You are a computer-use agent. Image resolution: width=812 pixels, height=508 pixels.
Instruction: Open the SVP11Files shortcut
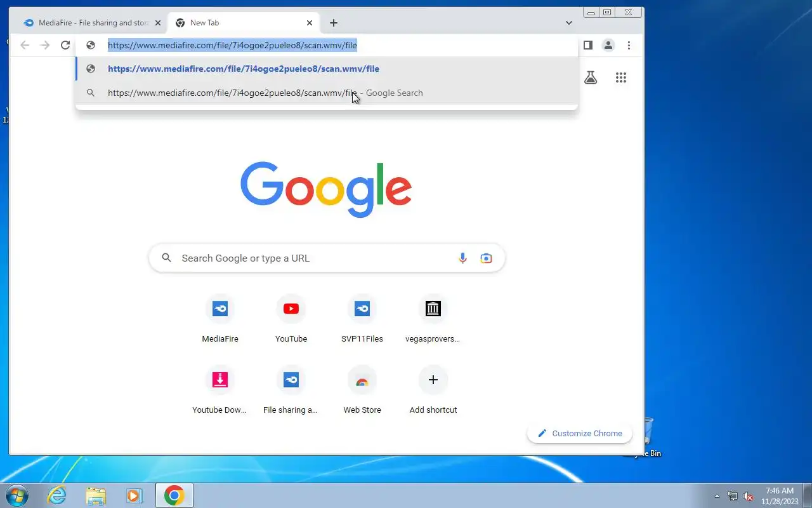[362, 320]
